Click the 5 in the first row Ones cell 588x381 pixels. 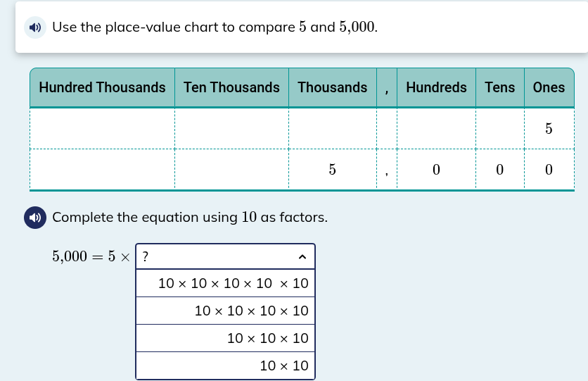point(549,129)
